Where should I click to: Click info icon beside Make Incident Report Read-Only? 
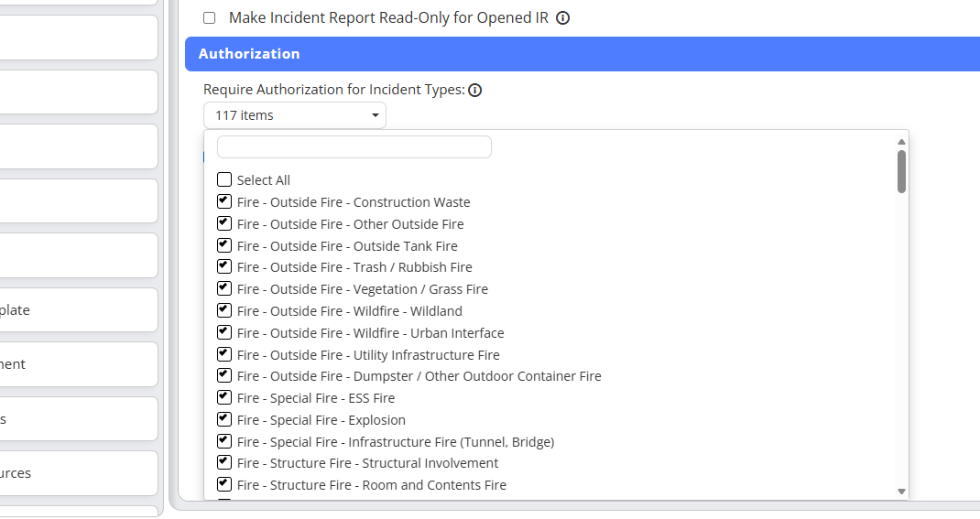click(563, 18)
